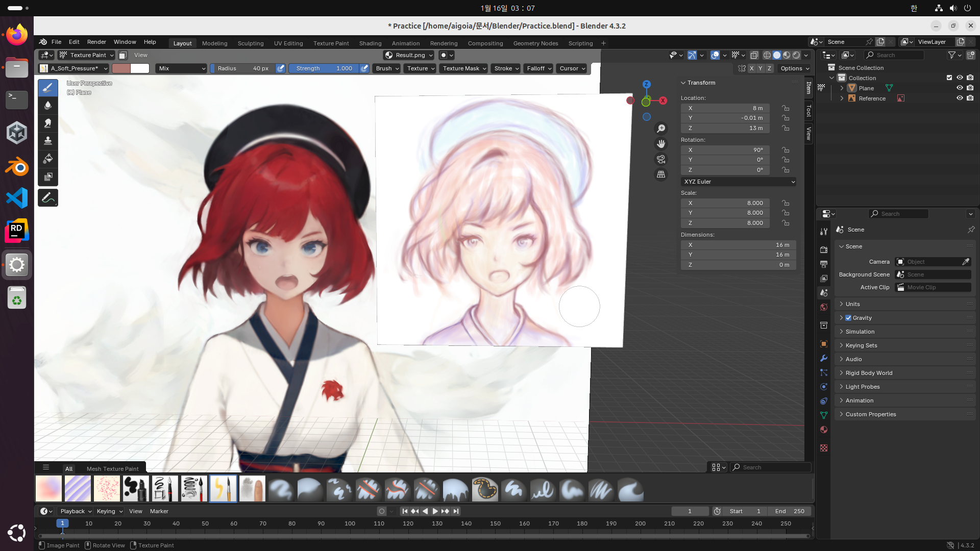Switch perspective/orthographic grid icon

click(x=661, y=174)
